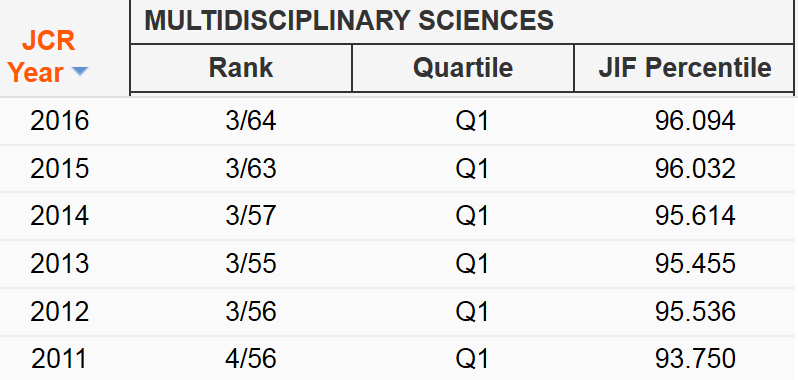
Task: Select percentile value 96.094
Action: 695,121
